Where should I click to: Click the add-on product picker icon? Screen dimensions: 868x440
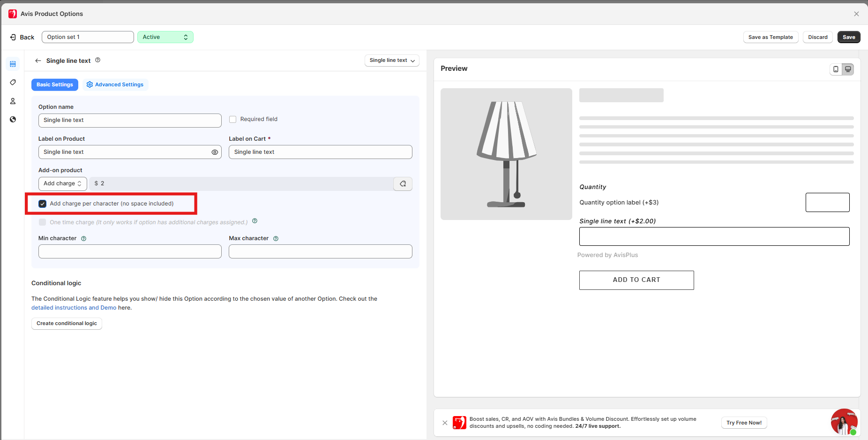(x=403, y=183)
